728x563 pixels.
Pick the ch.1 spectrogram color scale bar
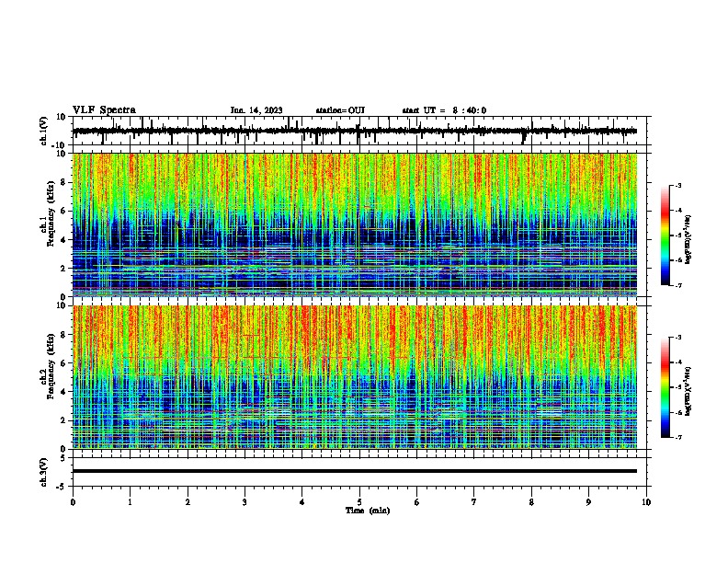(x=665, y=236)
